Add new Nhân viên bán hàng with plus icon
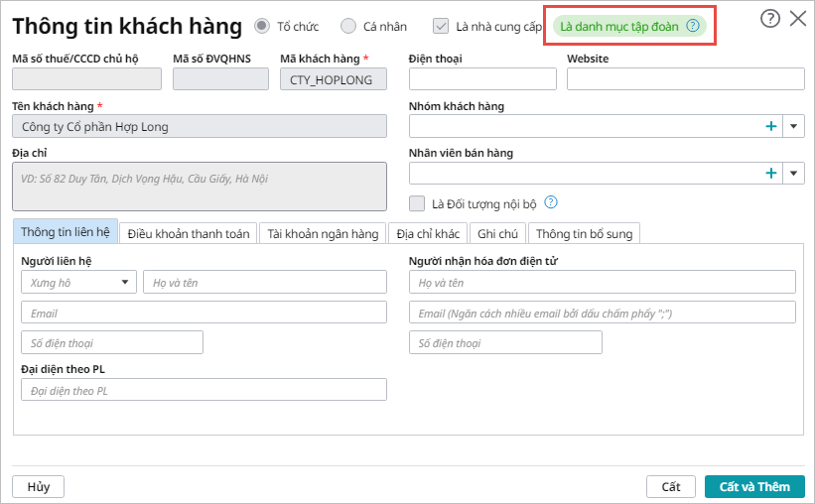Image resolution: width=815 pixels, height=504 pixels. pyautogui.click(x=770, y=173)
